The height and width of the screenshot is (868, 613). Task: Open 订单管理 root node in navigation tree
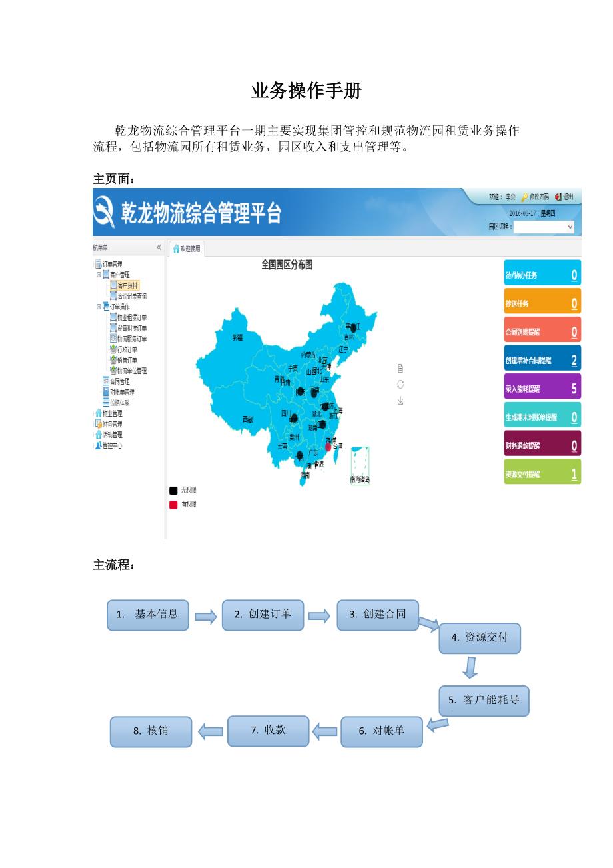pyautogui.click(x=108, y=264)
